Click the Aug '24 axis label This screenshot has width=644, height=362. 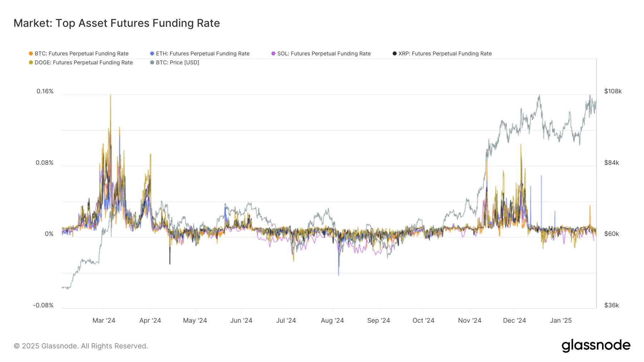332,321
